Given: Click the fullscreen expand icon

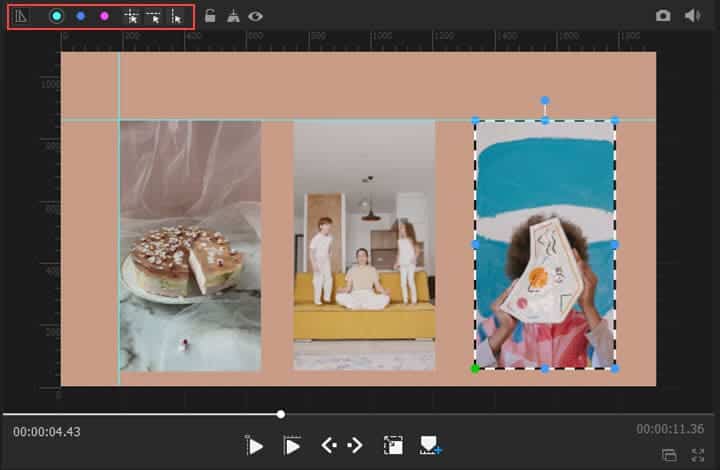Looking at the screenshot, I should pos(698,455).
